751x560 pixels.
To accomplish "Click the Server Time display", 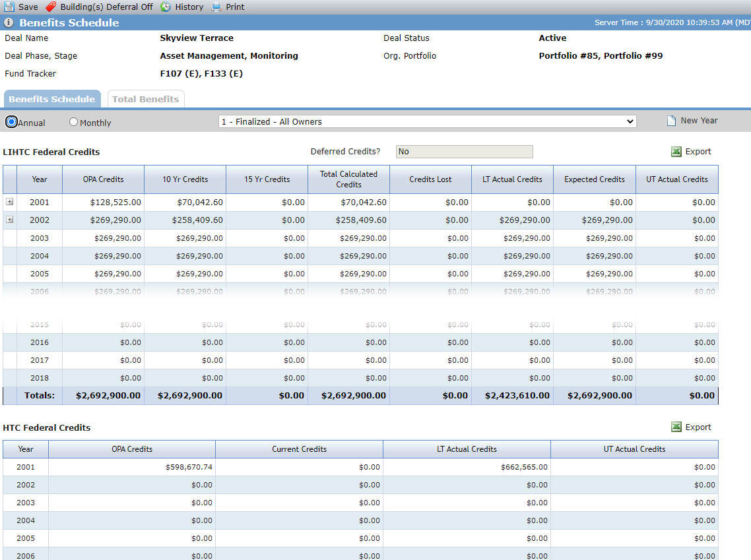I will 672,22.
